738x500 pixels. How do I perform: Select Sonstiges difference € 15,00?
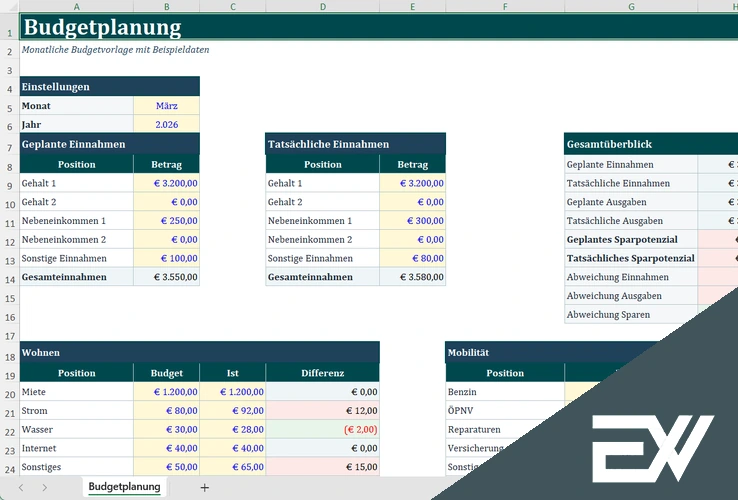(x=322, y=467)
